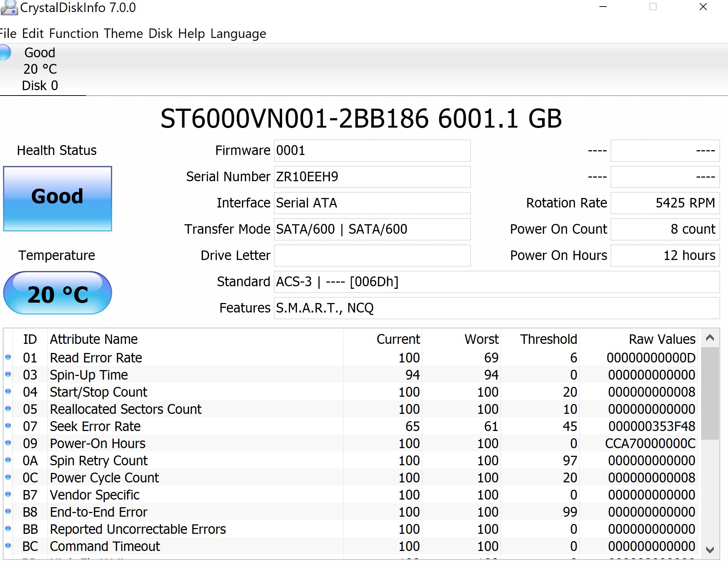
Task: Click status dot beside End-to-End Error
Action: point(8,511)
